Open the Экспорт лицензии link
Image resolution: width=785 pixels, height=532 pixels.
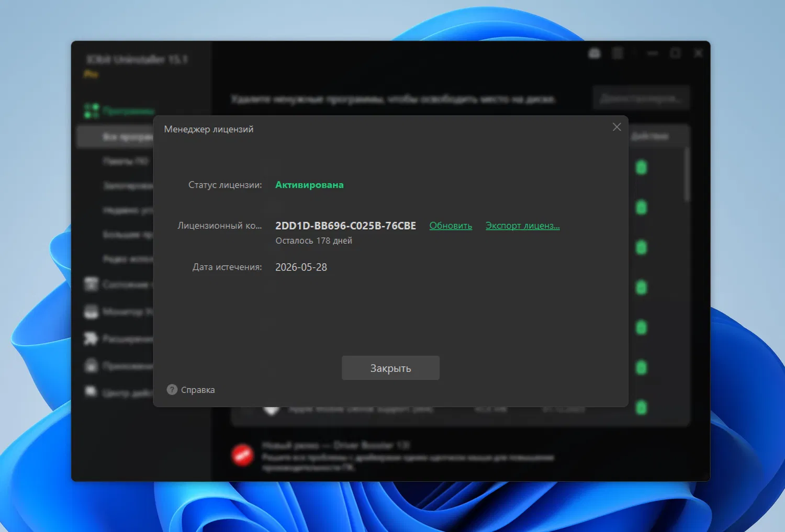[522, 225]
